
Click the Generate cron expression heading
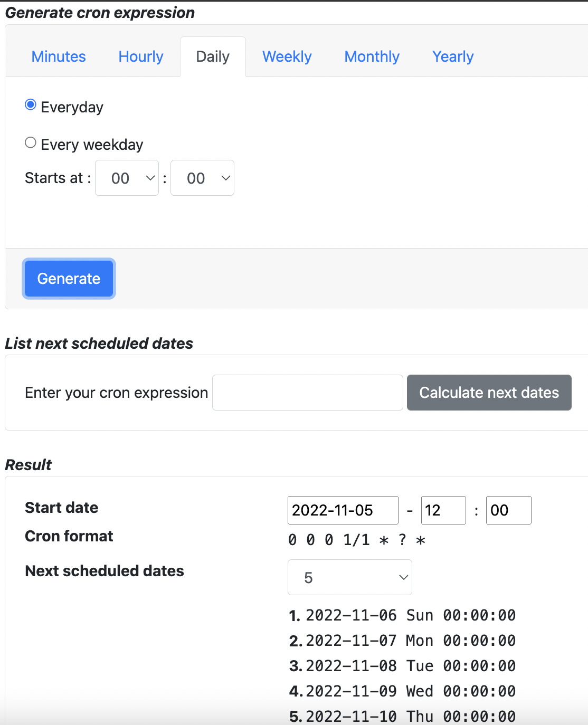point(100,13)
